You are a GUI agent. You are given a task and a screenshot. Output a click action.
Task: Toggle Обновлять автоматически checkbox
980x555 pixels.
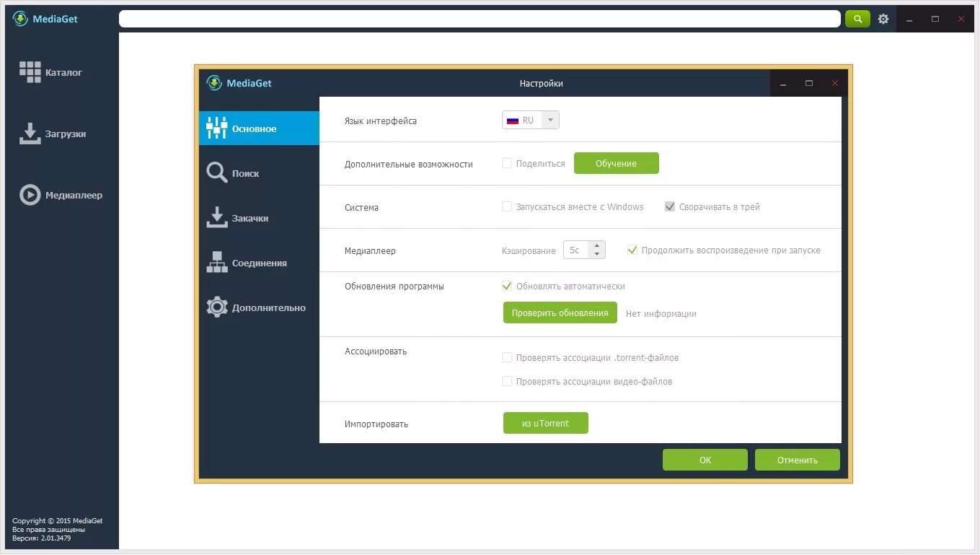[x=507, y=286]
